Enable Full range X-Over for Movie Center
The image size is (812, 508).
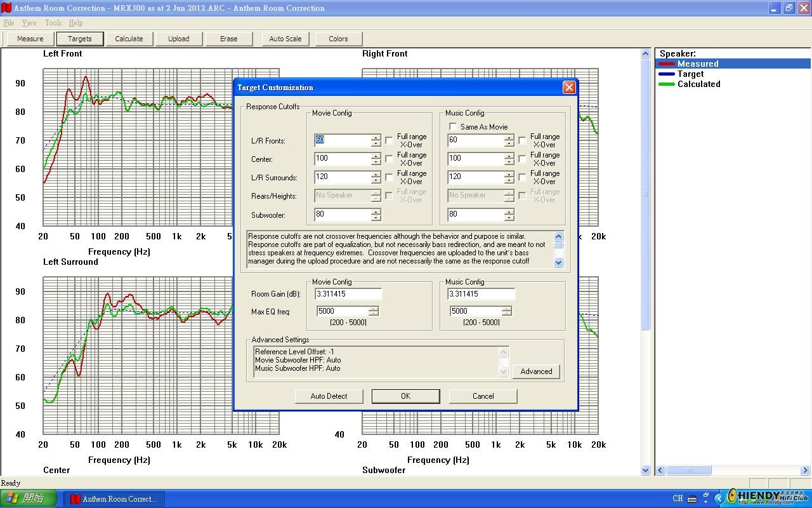(x=389, y=159)
